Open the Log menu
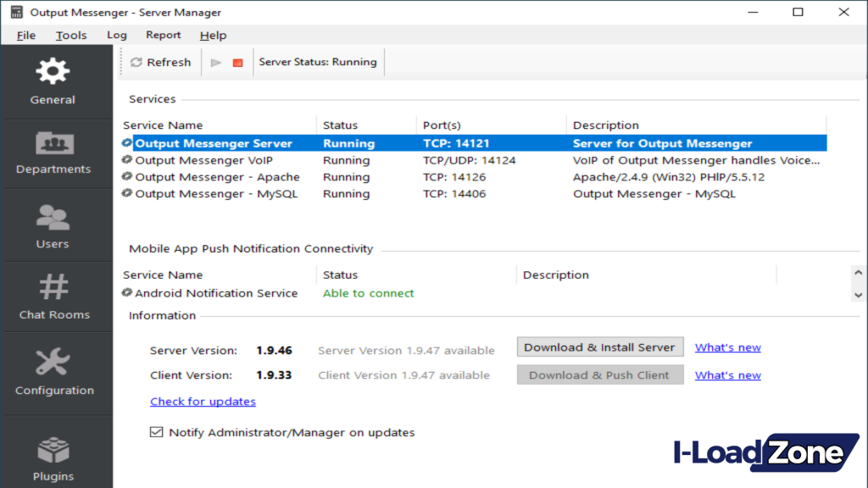868x488 pixels. 117,35
